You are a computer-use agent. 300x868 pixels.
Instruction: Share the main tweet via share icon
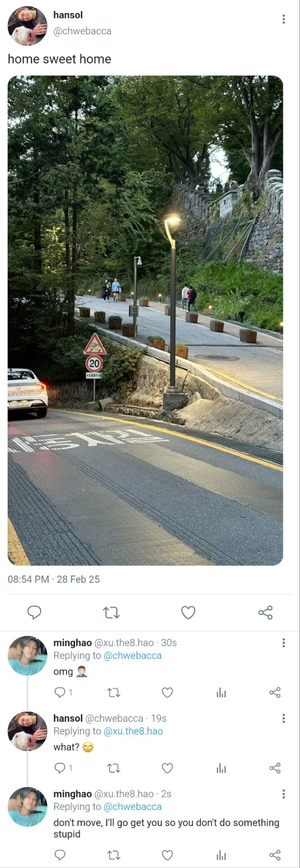(266, 613)
